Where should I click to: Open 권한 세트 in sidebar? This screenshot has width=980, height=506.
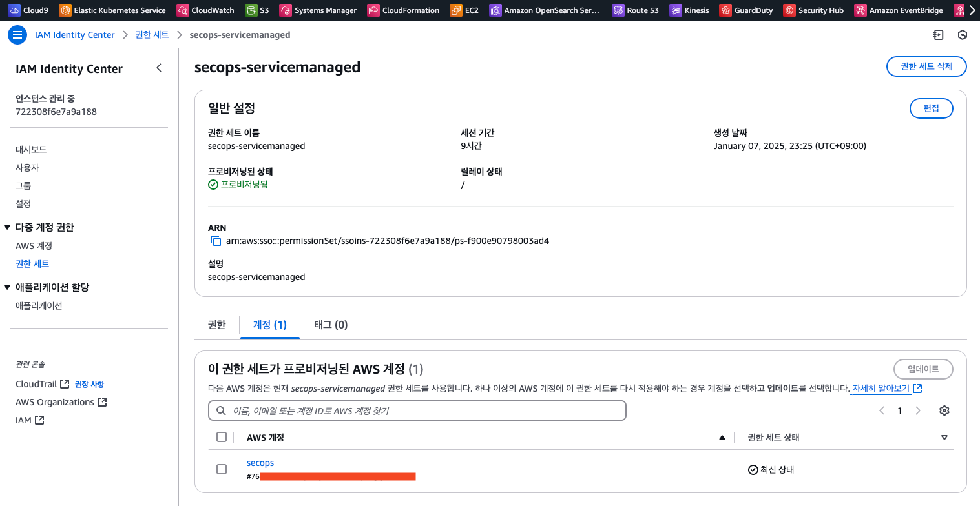pyautogui.click(x=32, y=264)
